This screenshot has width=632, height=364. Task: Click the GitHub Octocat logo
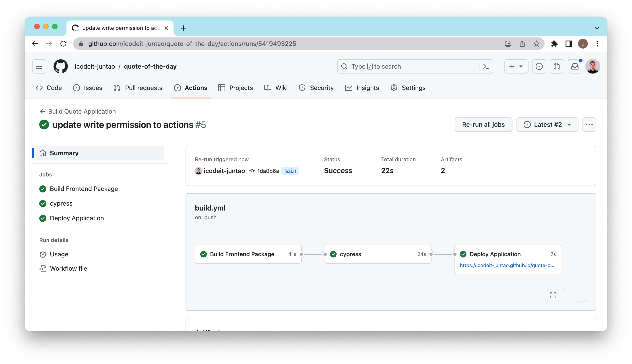60,67
